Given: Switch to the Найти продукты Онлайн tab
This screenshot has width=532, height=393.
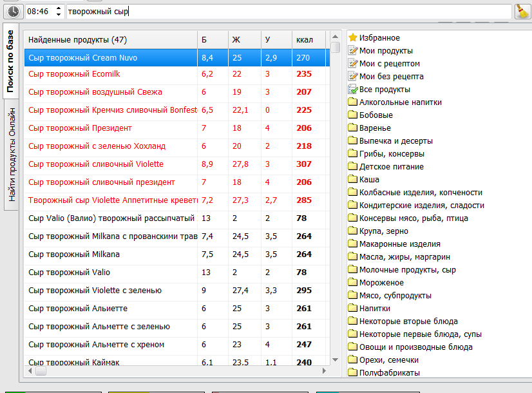Looking at the screenshot, I should pos(12,155).
